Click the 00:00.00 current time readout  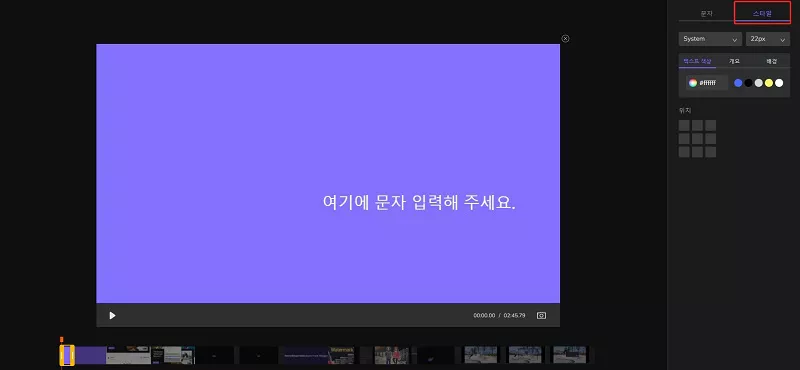pyautogui.click(x=484, y=315)
